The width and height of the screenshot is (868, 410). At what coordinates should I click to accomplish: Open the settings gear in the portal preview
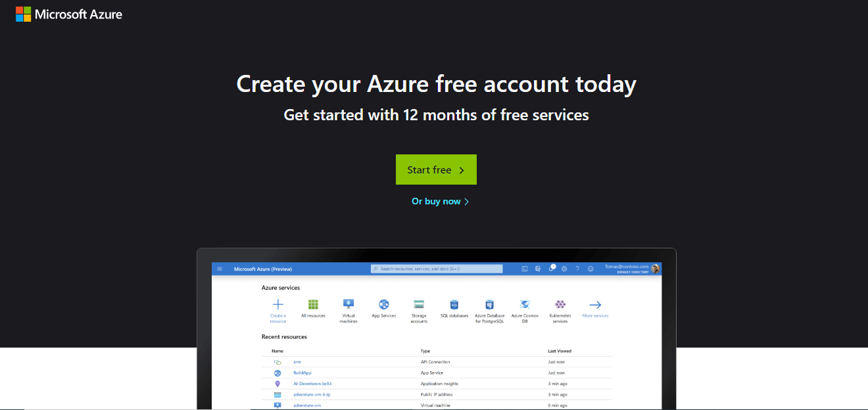564,269
